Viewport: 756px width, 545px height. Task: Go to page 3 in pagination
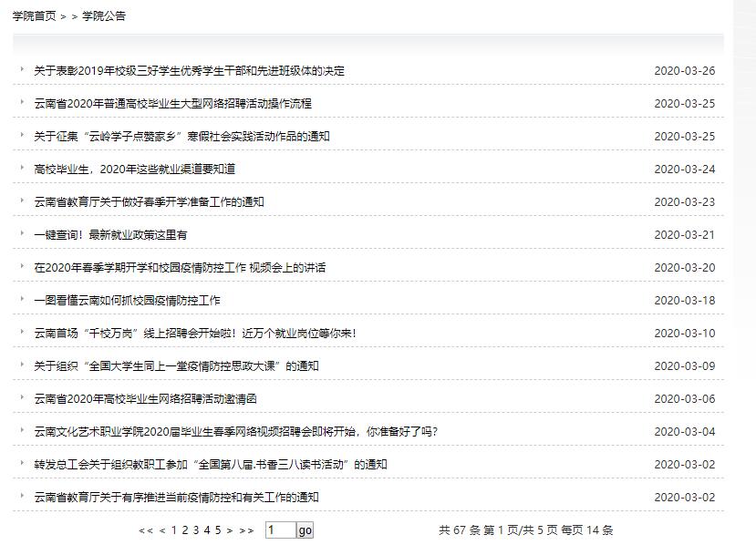[x=195, y=530]
